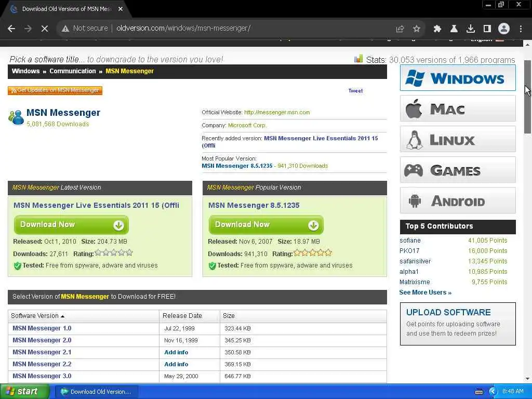
Task: Click the Stats bar chart icon
Action: [x=358, y=59]
